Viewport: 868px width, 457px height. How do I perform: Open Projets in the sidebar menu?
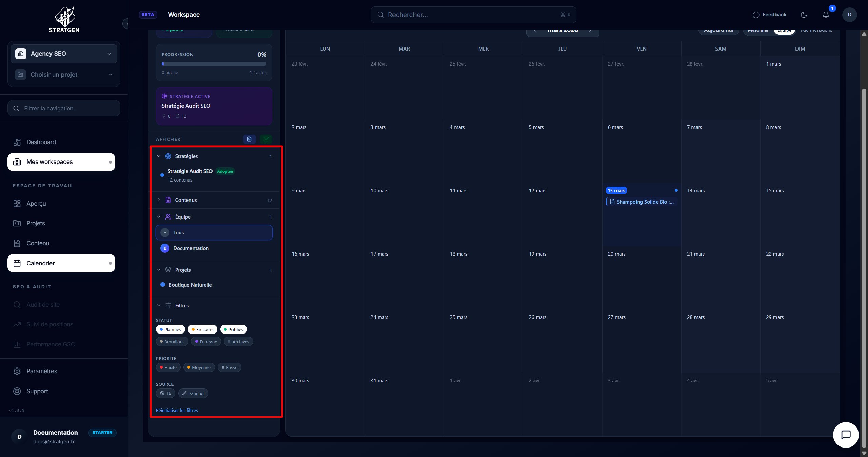click(x=36, y=223)
